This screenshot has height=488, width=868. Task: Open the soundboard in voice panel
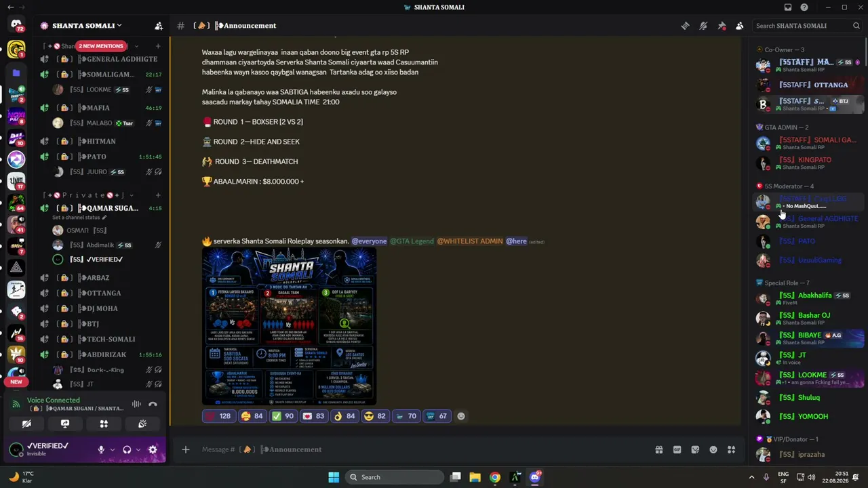142,424
